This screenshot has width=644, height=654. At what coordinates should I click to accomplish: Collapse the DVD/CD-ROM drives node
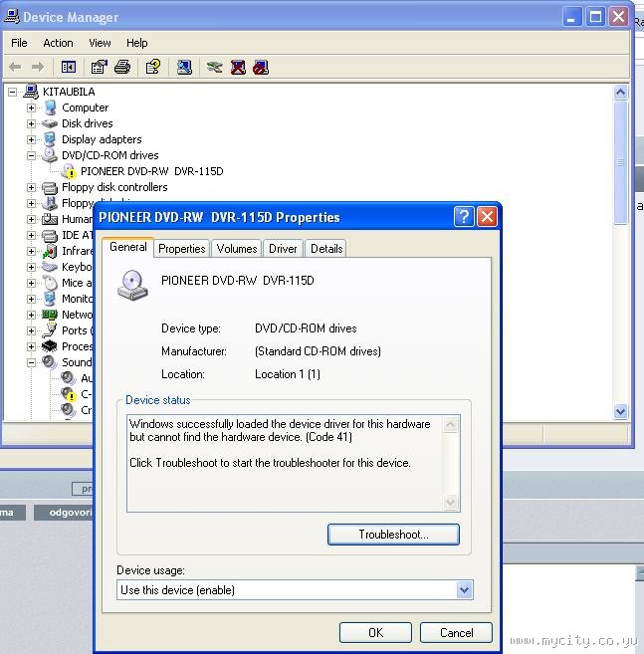click(x=31, y=155)
